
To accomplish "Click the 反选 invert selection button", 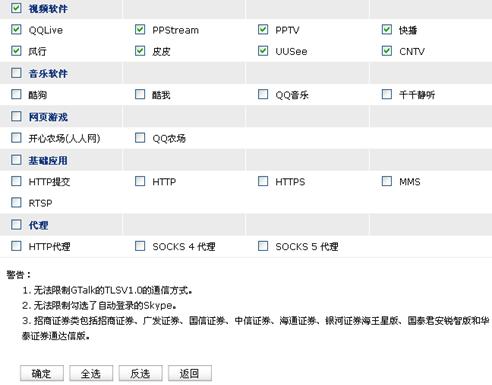I will [140, 373].
